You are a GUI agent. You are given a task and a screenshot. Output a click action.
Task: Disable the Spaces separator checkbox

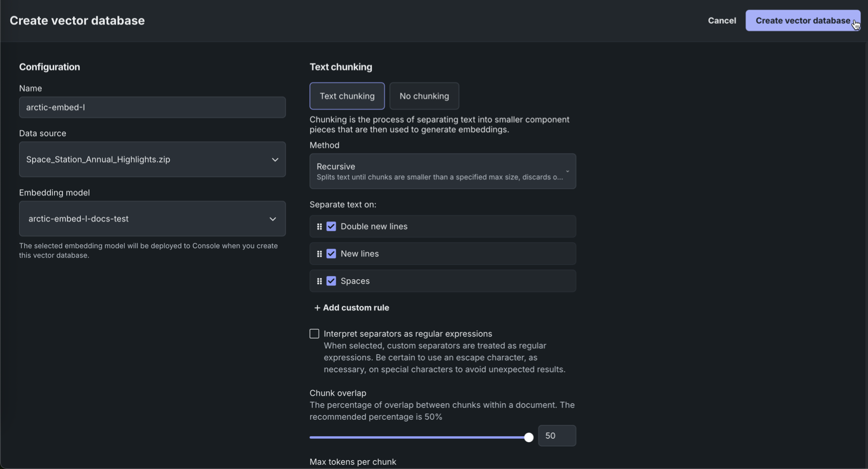click(x=331, y=281)
